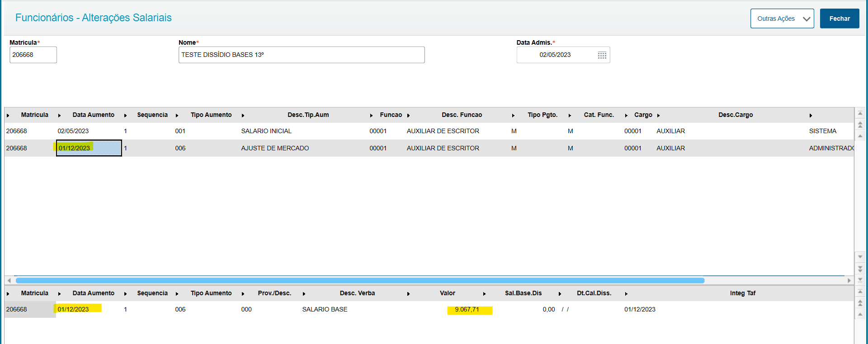Click Funcao column header in upper grid

(391, 115)
